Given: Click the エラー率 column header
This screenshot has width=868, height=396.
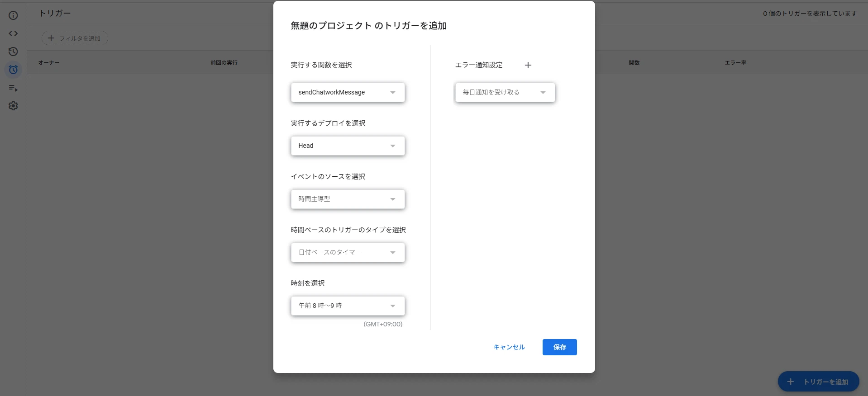Looking at the screenshot, I should tap(735, 63).
